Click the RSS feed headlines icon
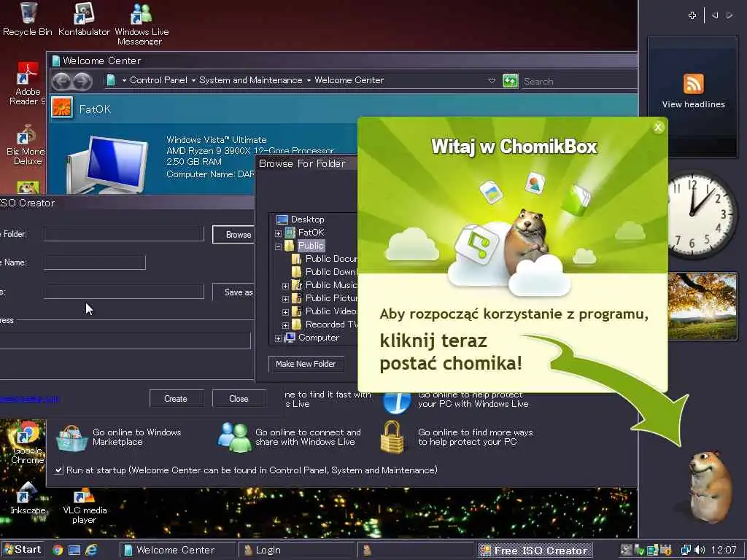 coord(693,84)
